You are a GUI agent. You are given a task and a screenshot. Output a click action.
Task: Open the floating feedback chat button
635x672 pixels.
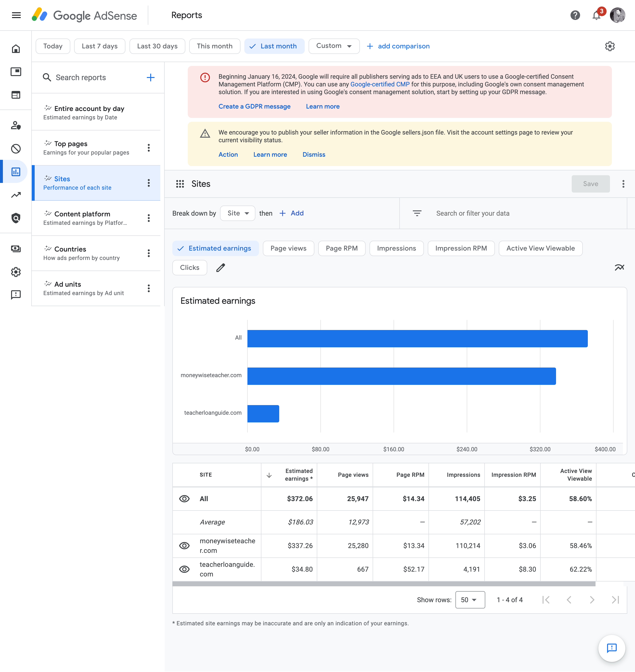click(612, 648)
